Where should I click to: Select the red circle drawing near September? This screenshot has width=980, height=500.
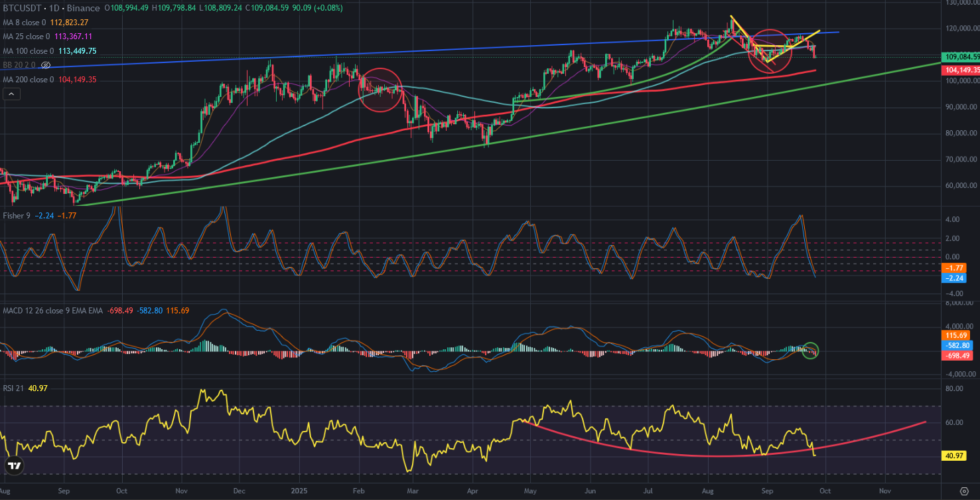pyautogui.click(x=770, y=51)
